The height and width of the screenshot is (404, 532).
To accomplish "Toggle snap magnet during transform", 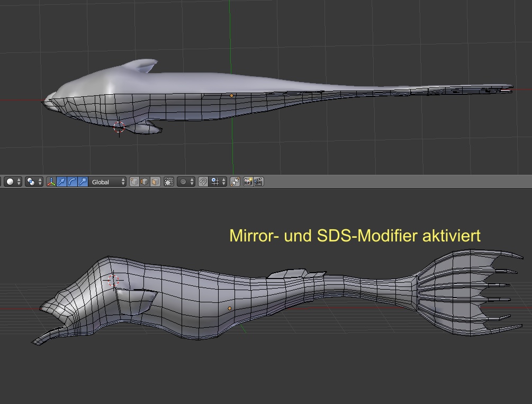I will (x=203, y=182).
